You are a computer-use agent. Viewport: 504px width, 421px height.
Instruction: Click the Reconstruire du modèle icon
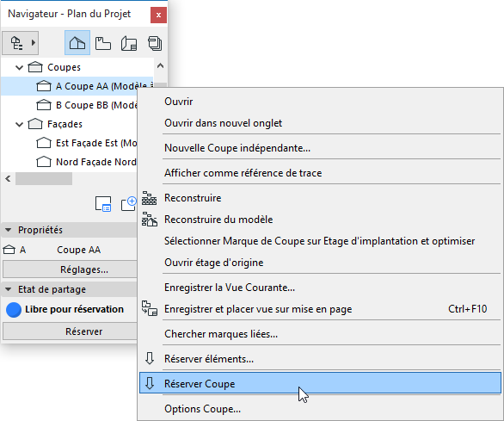pyautogui.click(x=150, y=220)
